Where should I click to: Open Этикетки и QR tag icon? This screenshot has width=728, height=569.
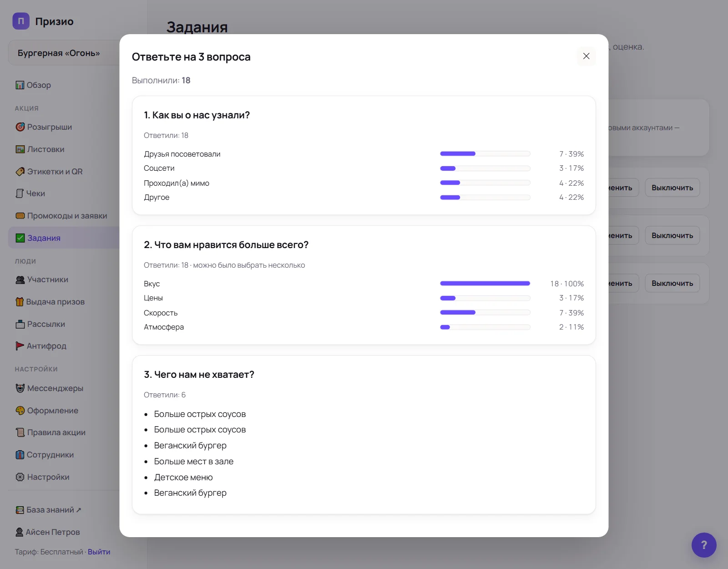[x=20, y=172]
